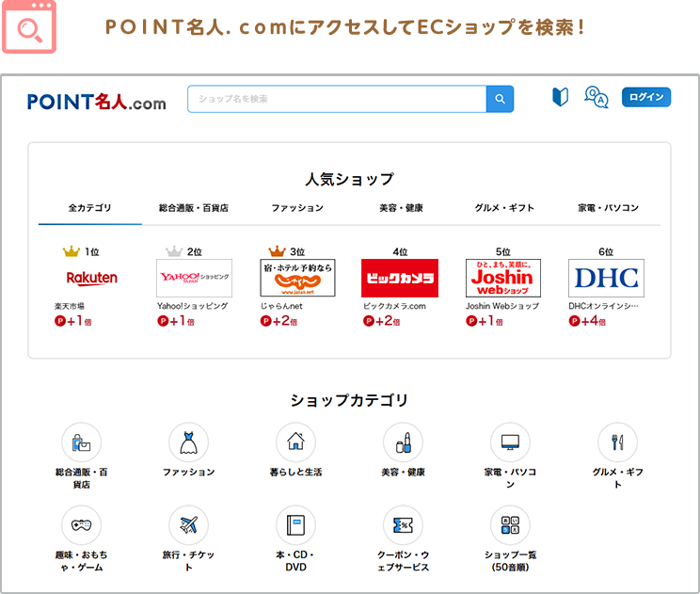Switch to the グルメ・ギフト tab
Viewport: 700px width, 594px height.
click(x=504, y=208)
